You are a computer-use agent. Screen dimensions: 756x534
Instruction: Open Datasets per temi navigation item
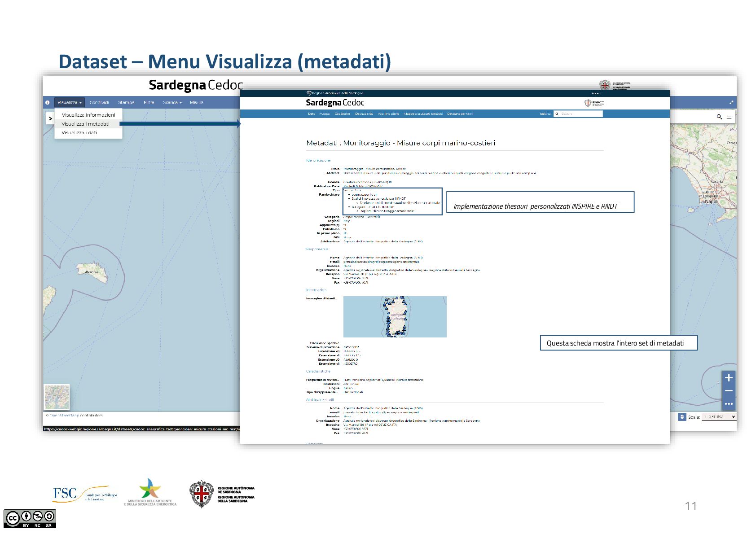pyautogui.click(x=460, y=114)
